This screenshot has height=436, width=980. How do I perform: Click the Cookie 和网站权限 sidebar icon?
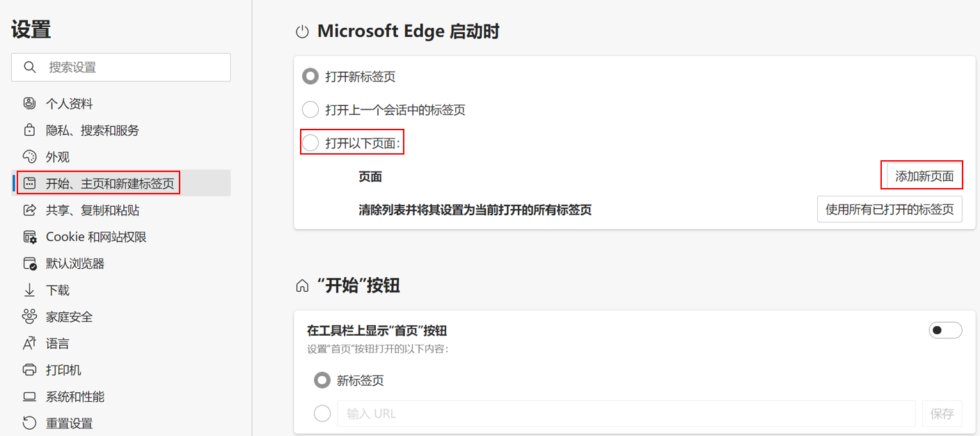[x=29, y=237]
